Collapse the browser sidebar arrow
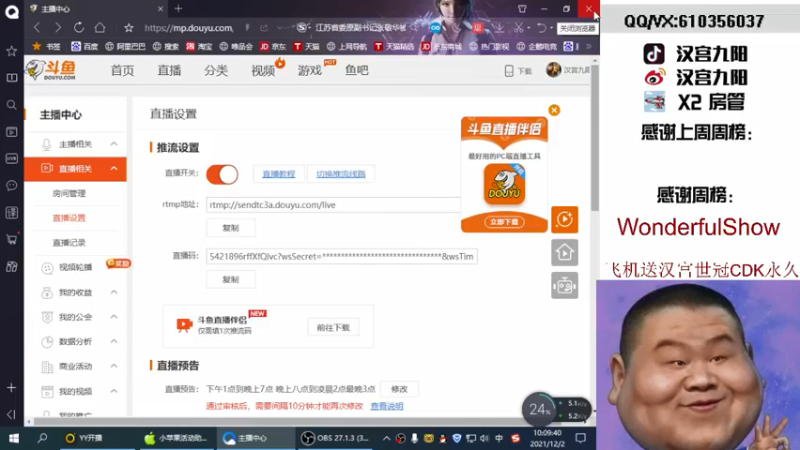Viewport: 800px width, 450px height. coord(11,414)
